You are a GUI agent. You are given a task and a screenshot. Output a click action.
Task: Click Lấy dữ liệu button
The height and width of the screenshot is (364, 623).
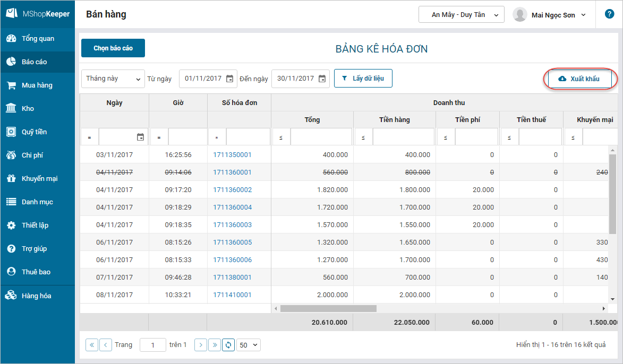363,79
